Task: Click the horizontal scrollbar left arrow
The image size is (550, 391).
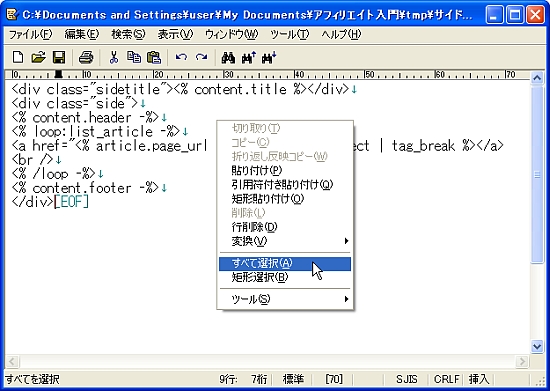Action: point(12,361)
